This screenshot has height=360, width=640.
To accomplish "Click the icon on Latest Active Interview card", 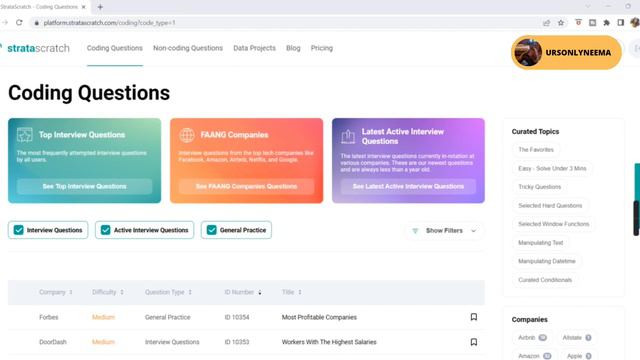I will point(348,137).
